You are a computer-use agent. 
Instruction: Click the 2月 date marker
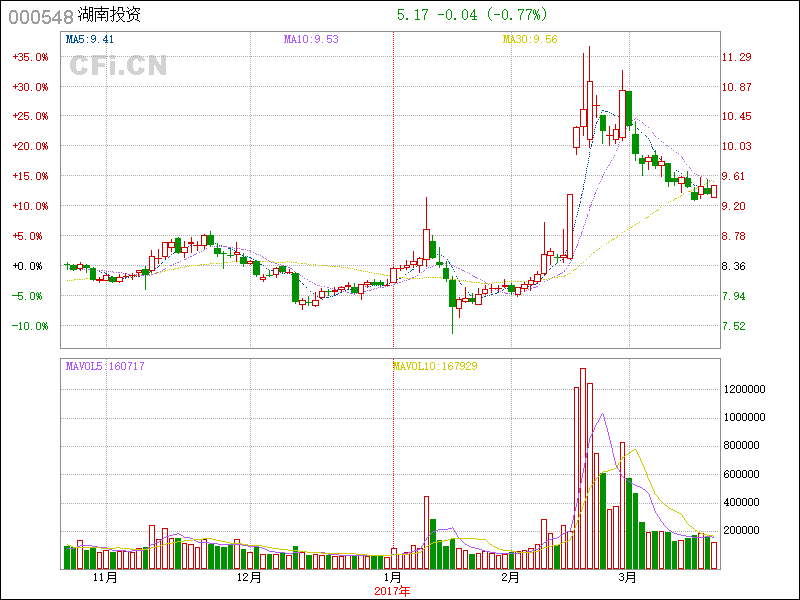511,578
